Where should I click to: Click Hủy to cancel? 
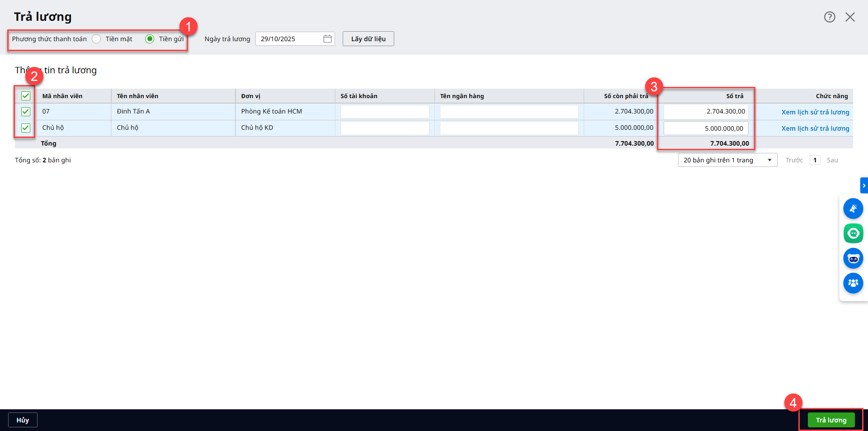click(x=23, y=420)
